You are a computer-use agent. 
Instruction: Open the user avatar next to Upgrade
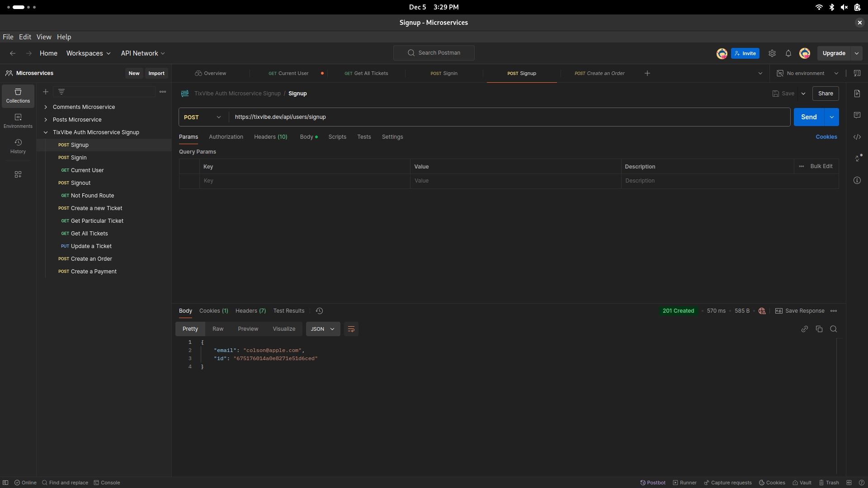pos(805,53)
